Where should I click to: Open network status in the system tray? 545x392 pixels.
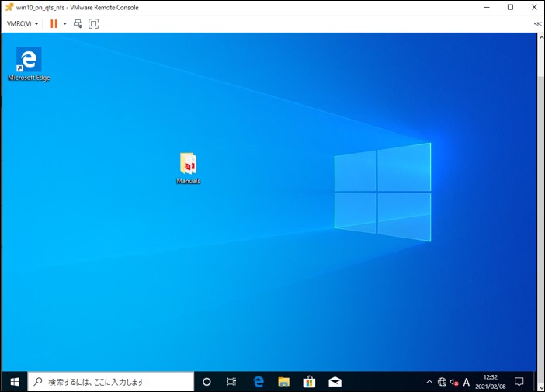coord(442,382)
